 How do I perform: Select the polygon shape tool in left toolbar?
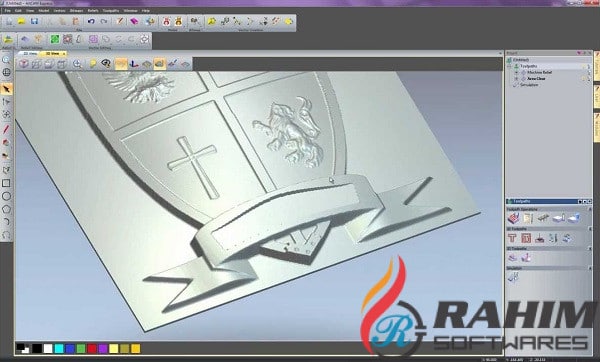click(x=6, y=209)
